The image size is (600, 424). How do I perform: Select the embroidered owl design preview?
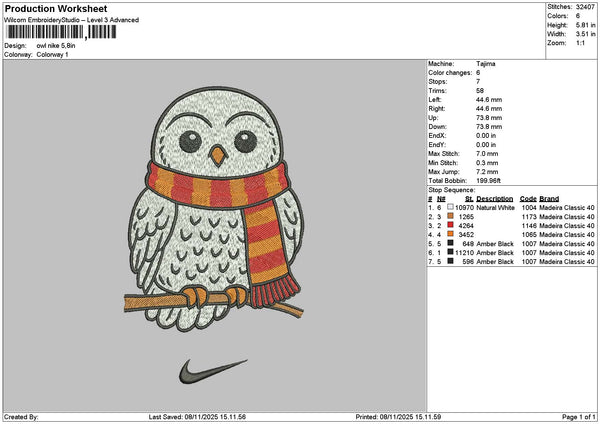[215, 209]
